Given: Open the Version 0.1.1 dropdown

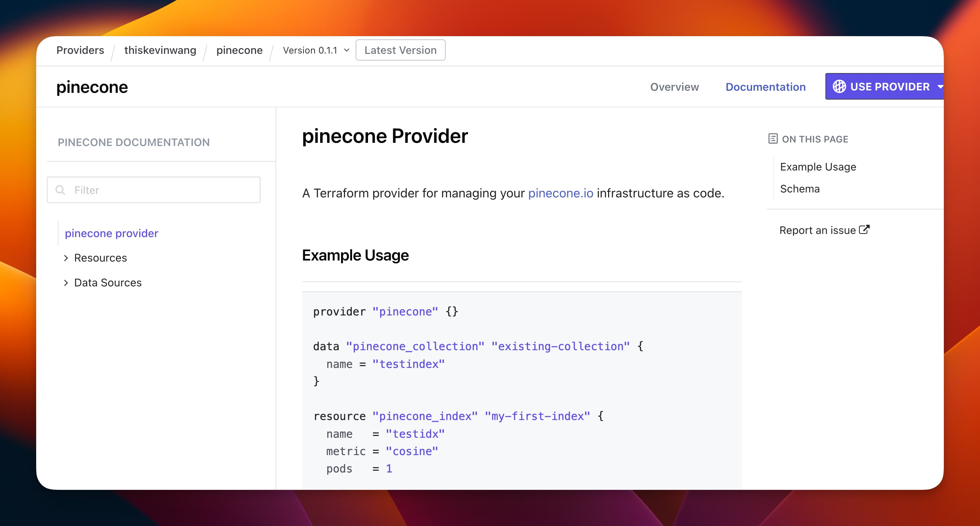Looking at the screenshot, I should 316,50.
